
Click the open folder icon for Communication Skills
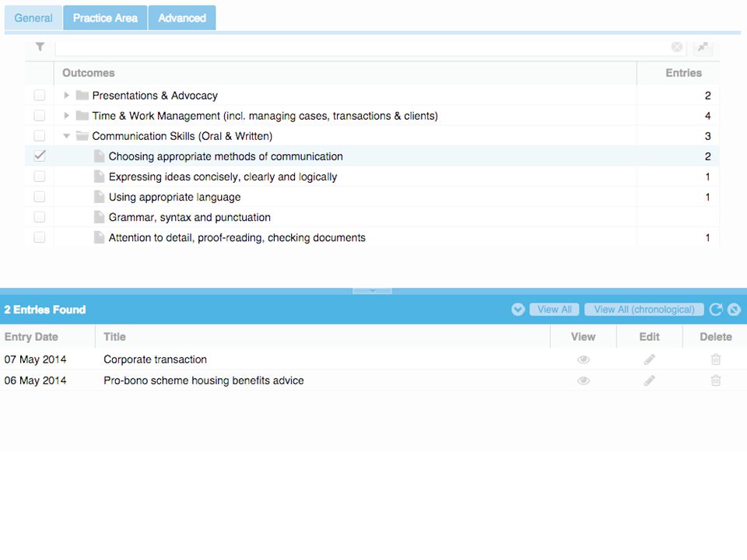pos(82,136)
